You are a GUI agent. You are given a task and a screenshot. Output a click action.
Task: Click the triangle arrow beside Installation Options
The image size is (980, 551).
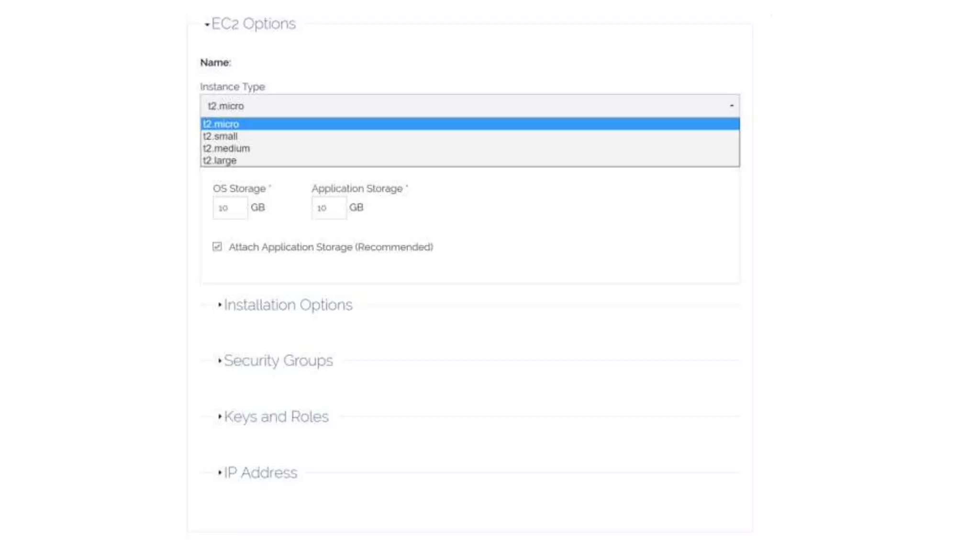[x=220, y=305]
